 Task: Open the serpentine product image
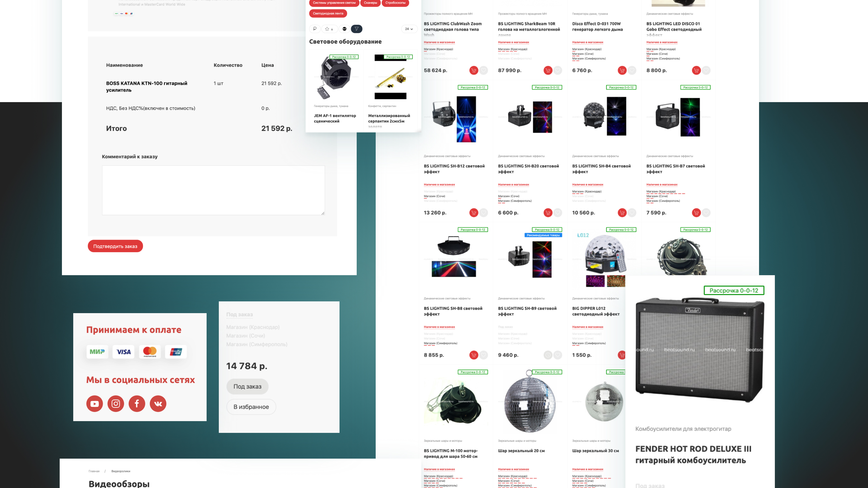(x=391, y=77)
